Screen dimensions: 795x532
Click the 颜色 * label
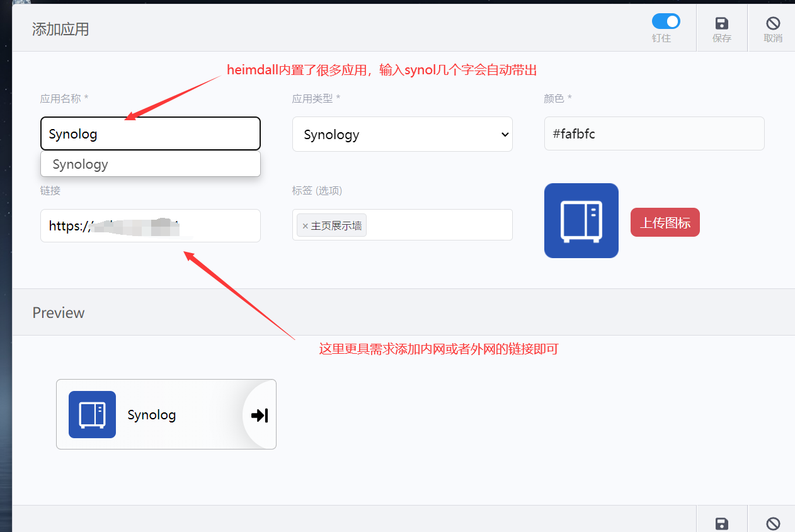(x=558, y=99)
